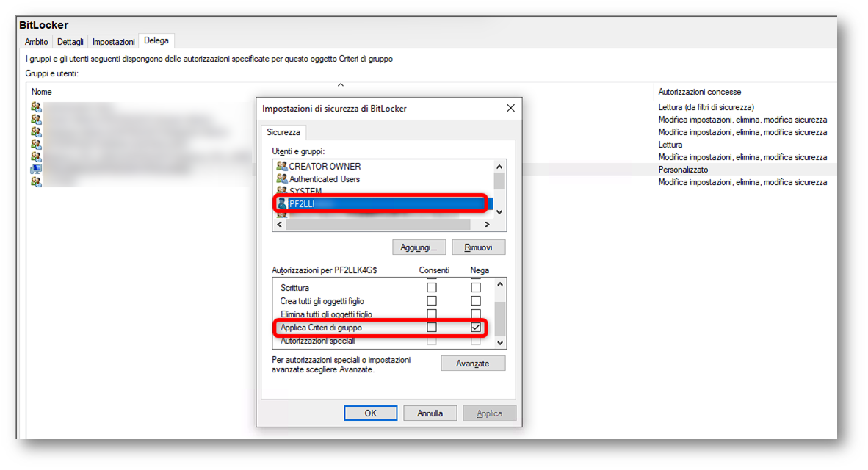This screenshot has width=868, height=470.
Task: Check Consenti for Elimina tutti gli oggetti figlio
Action: coord(432,314)
